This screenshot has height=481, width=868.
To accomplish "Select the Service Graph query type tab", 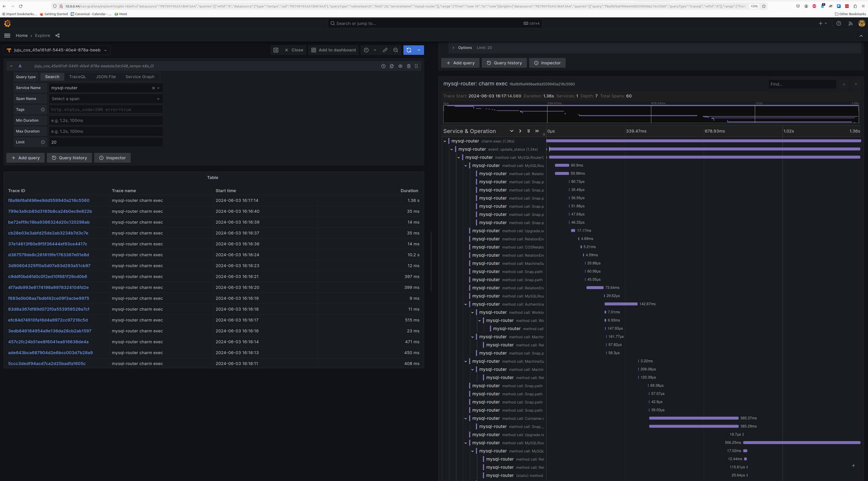I will coord(140,77).
